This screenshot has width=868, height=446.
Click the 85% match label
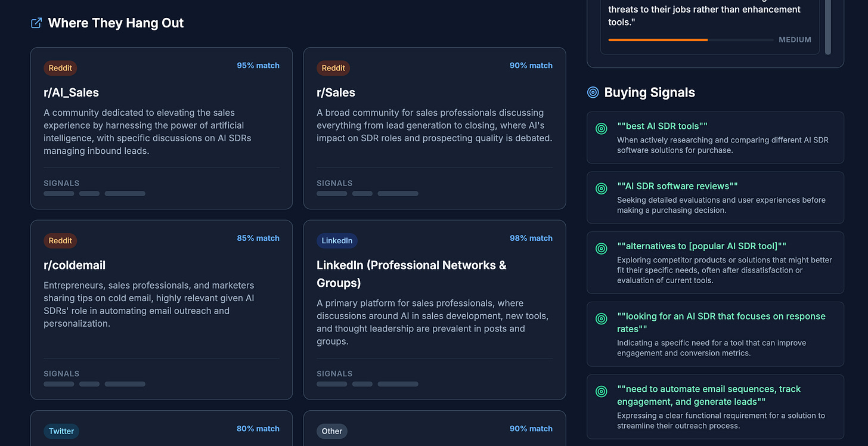point(258,239)
